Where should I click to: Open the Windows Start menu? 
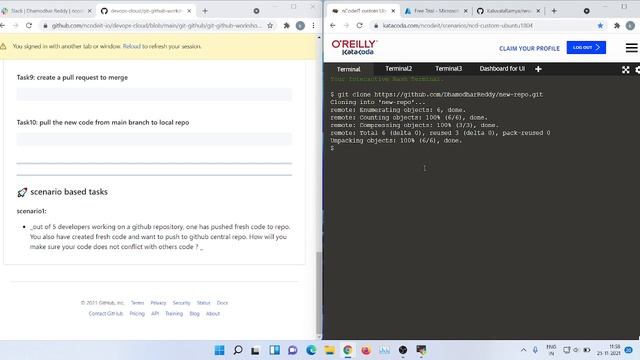tap(219, 350)
